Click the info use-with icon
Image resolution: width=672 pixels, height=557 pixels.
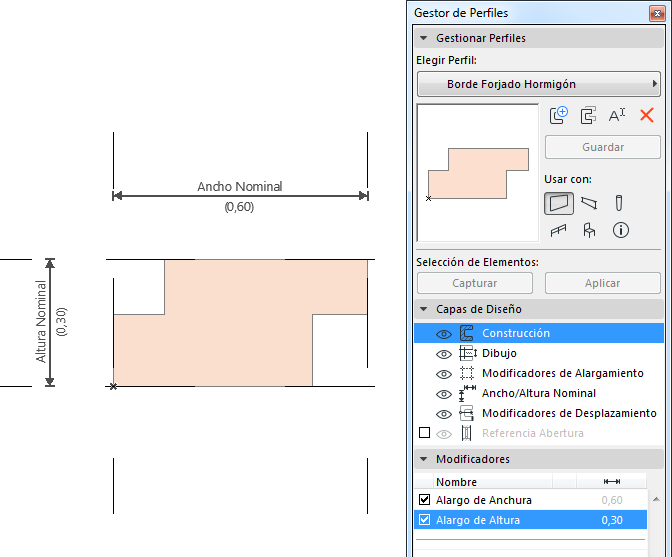tap(621, 230)
